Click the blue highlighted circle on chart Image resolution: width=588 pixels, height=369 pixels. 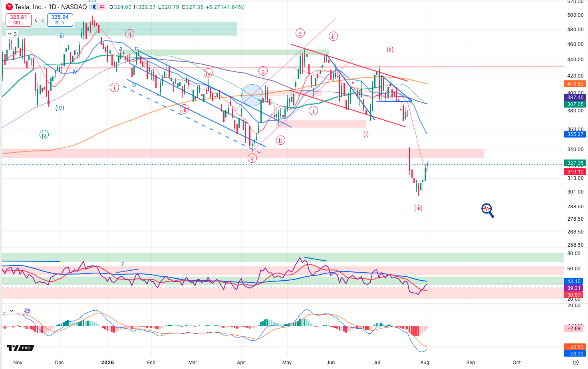tap(252, 95)
